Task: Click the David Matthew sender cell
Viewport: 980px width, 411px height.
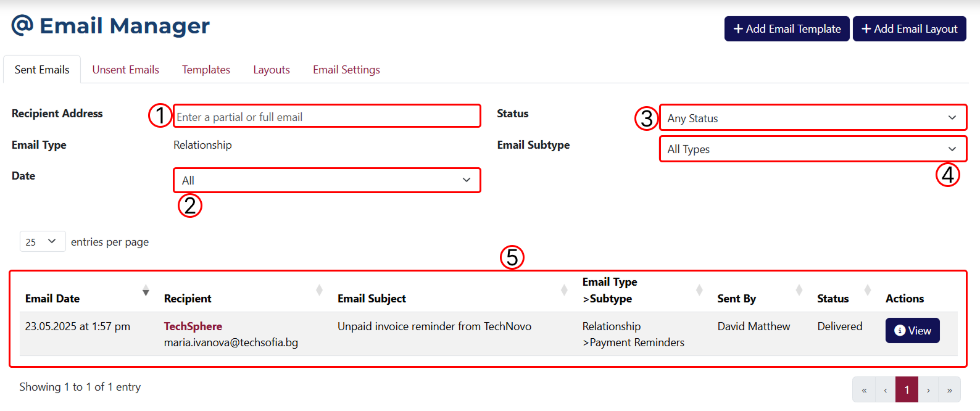Action: point(754,326)
